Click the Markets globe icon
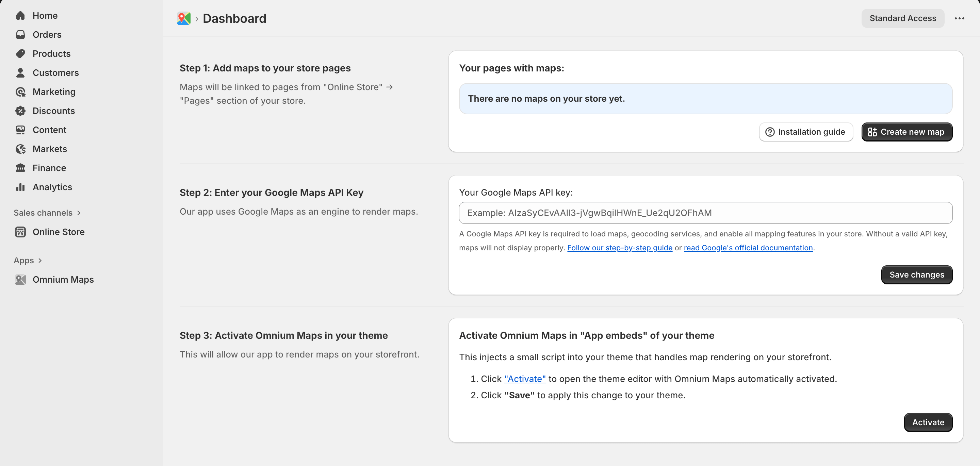The width and height of the screenshot is (980, 466). 21,149
